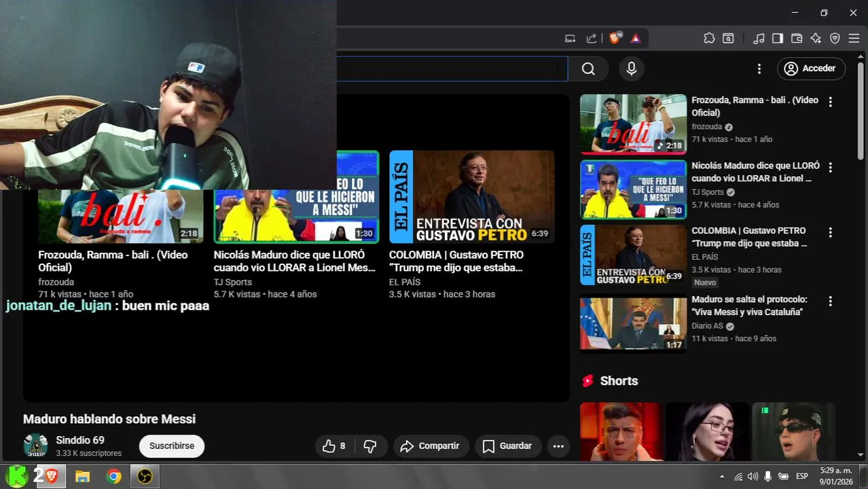
Task: Open sidebar bali thumbnail with 2:18 duration
Action: pos(633,124)
